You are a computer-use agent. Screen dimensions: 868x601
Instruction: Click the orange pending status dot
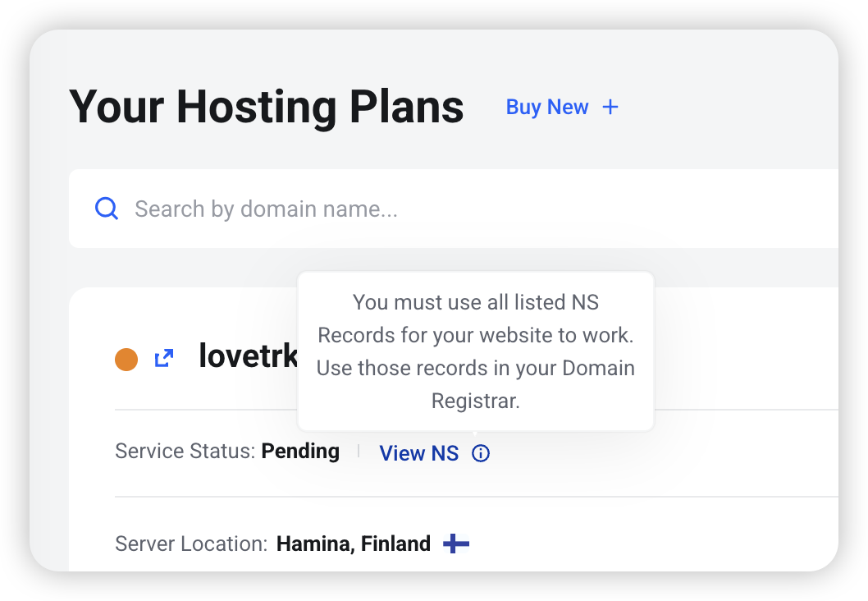(x=126, y=360)
